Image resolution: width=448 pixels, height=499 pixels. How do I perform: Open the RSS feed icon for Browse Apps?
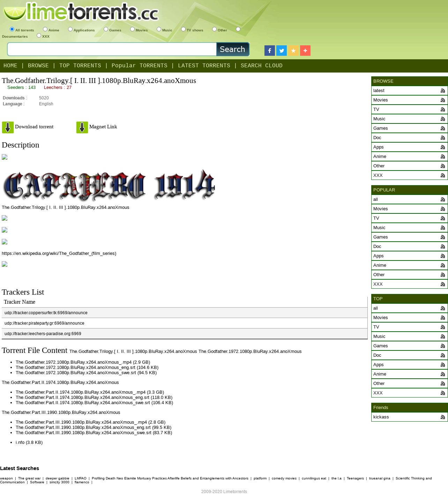click(x=443, y=147)
